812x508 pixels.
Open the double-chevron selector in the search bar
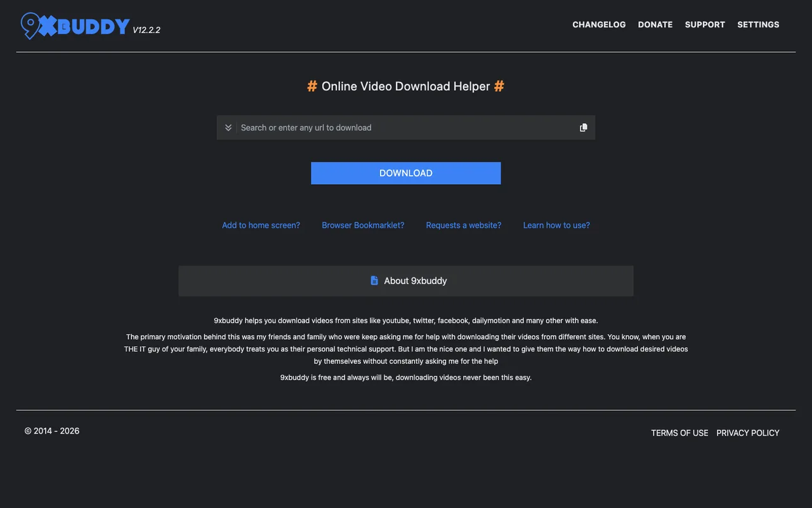point(228,127)
